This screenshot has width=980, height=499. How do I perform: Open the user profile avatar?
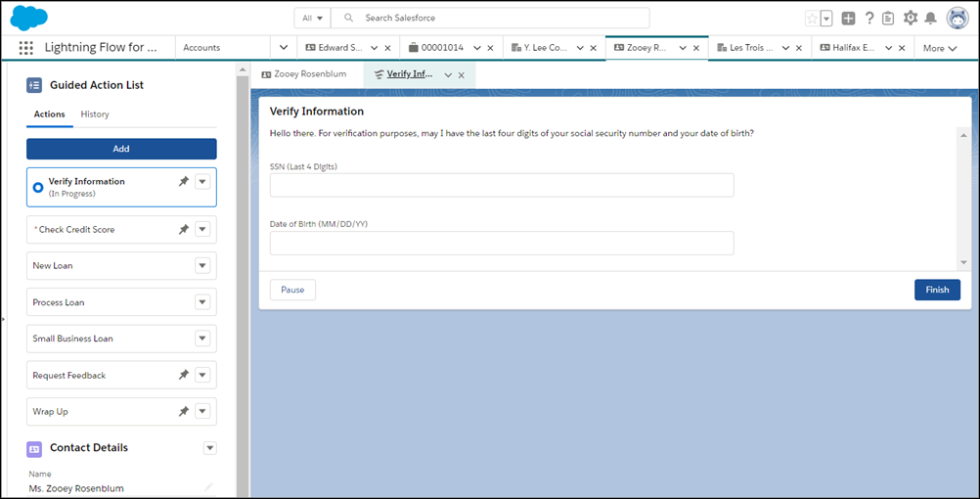[x=958, y=19]
